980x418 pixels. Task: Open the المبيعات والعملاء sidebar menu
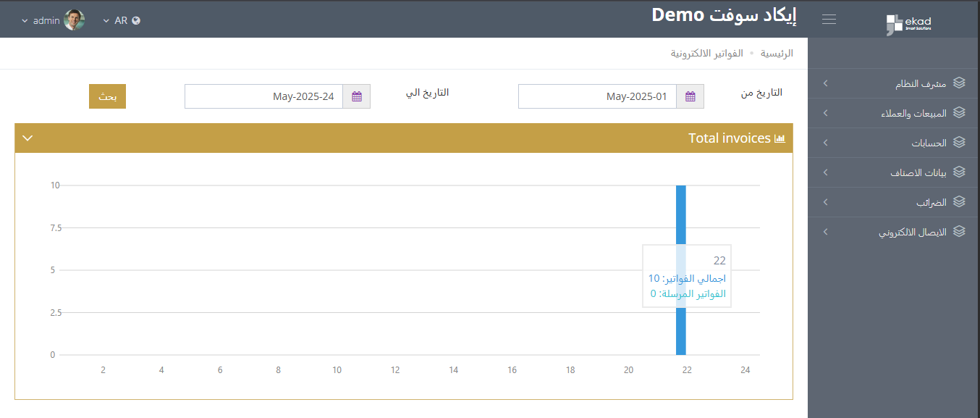(894, 114)
